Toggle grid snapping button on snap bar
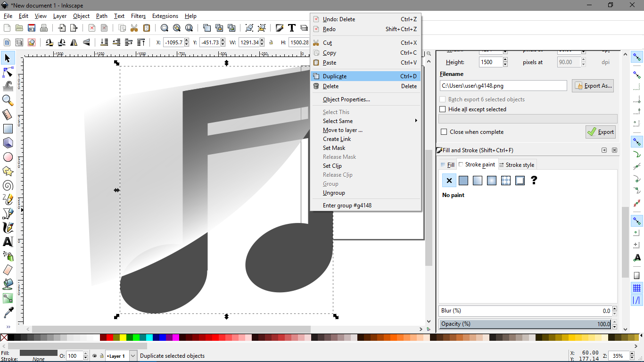 [637, 288]
